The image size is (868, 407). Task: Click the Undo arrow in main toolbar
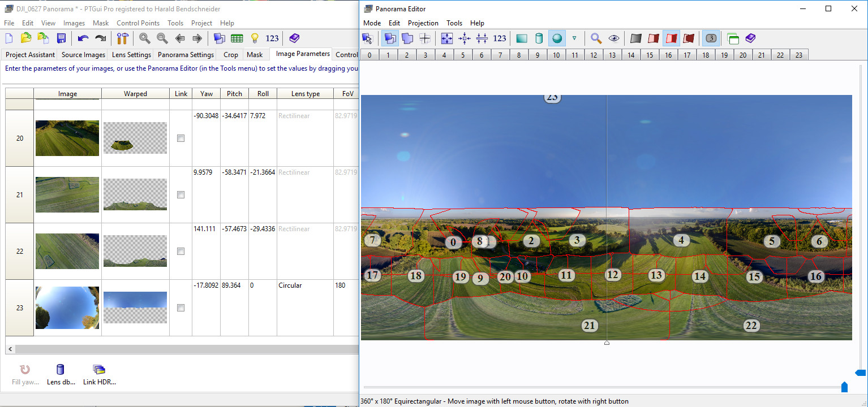point(83,38)
